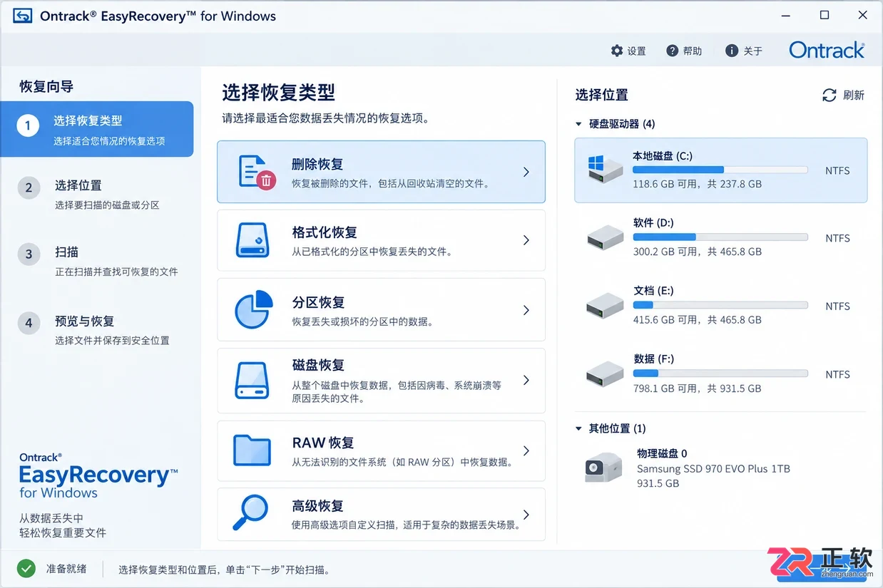The width and height of the screenshot is (883, 588).
Task: Click text 118.6 GB 可用，共 237.8 GB
Action: pyautogui.click(x=697, y=184)
